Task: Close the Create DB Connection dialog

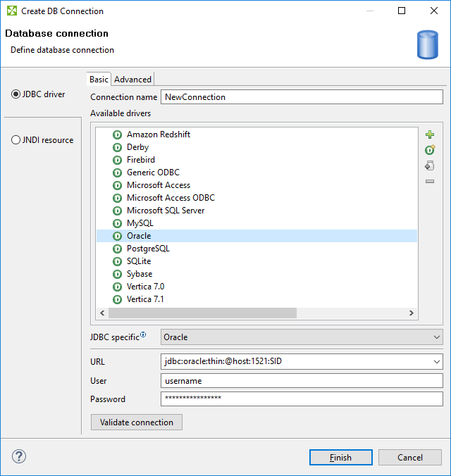Action: [x=434, y=11]
